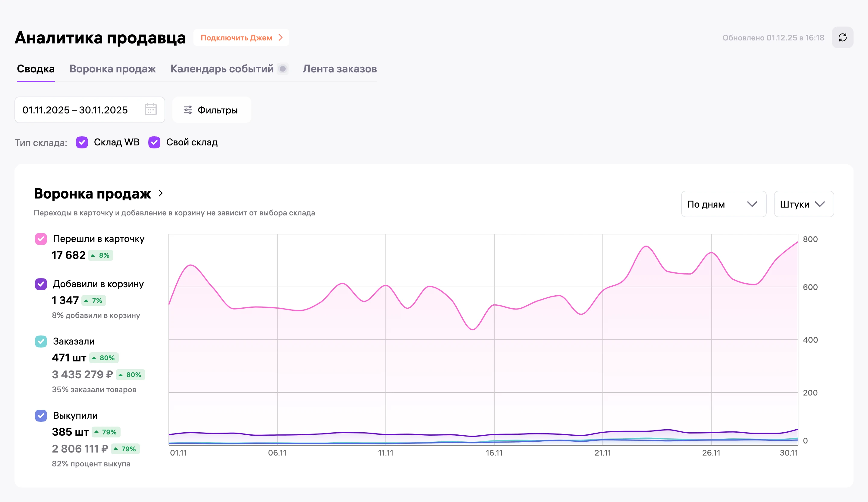Viewport: 868px width, 502px height.
Task: Click the date range input field
Action: point(90,110)
